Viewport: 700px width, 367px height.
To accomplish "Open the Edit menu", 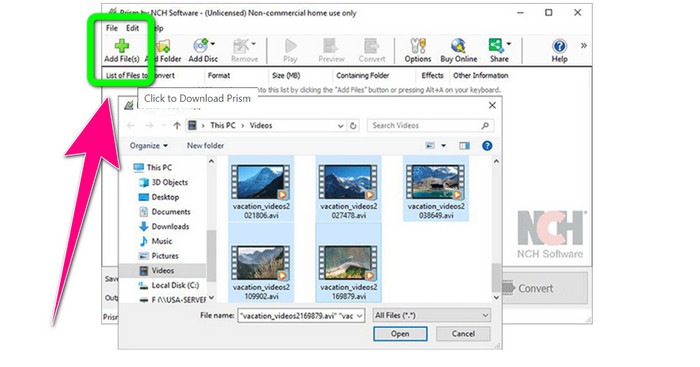I will (x=132, y=28).
